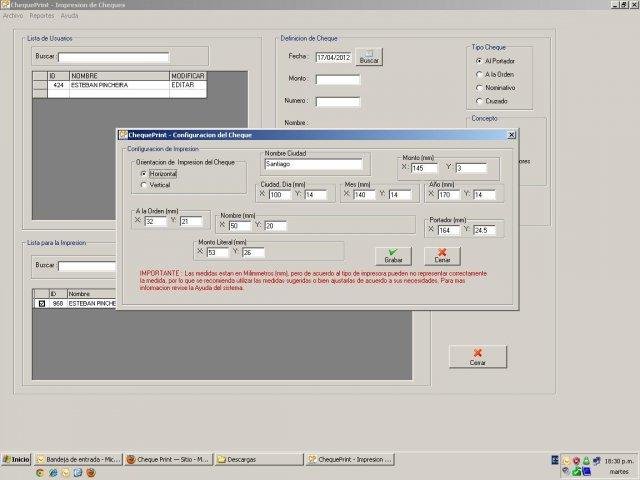Click the ID cell showing 424
The height and width of the screenshot is (480, 640).
tap(58, 85)
